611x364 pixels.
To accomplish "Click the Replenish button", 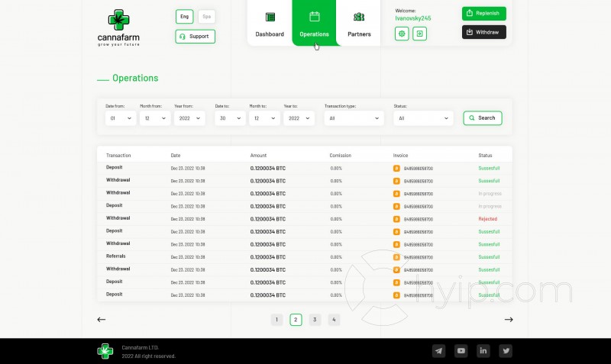I will coord(484,13).
